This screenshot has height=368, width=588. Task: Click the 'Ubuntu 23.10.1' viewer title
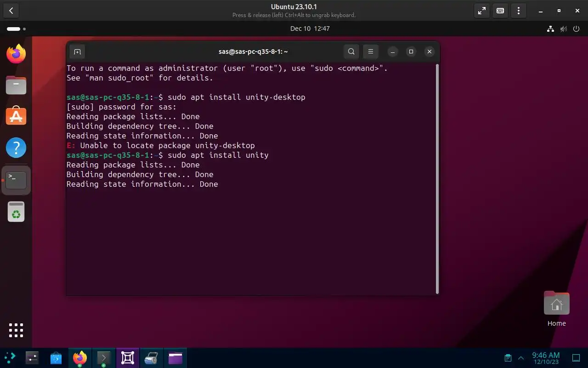click(294, 7)
